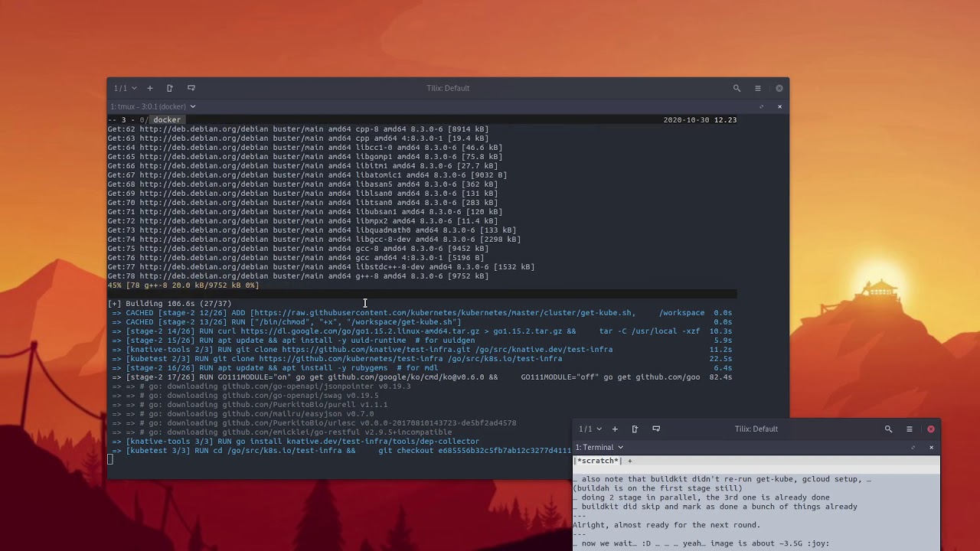Open search in the scratch Tilix window
This screenshot has height=551, width=980.
888,429
